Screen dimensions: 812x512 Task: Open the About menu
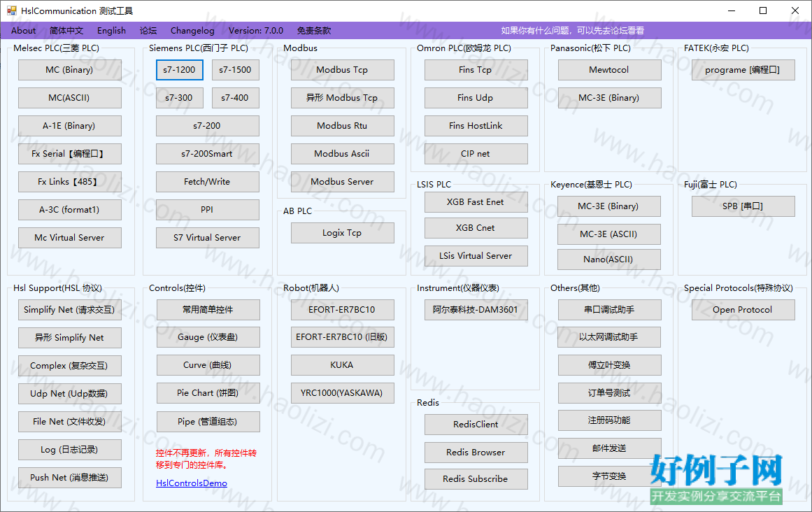point(23,31)
